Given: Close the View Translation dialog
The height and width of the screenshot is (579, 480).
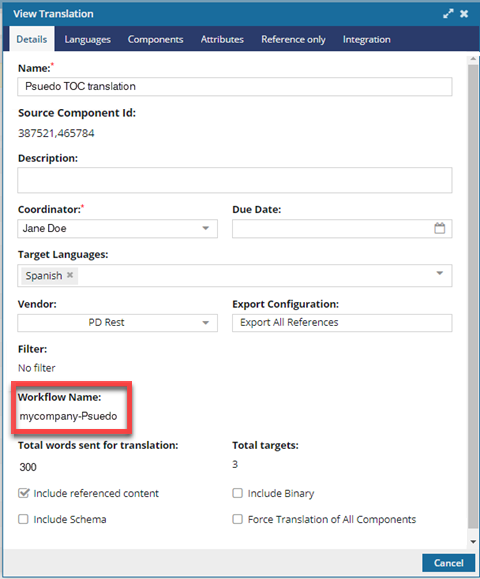Looking at the screenshot, I should coord(464,14).
